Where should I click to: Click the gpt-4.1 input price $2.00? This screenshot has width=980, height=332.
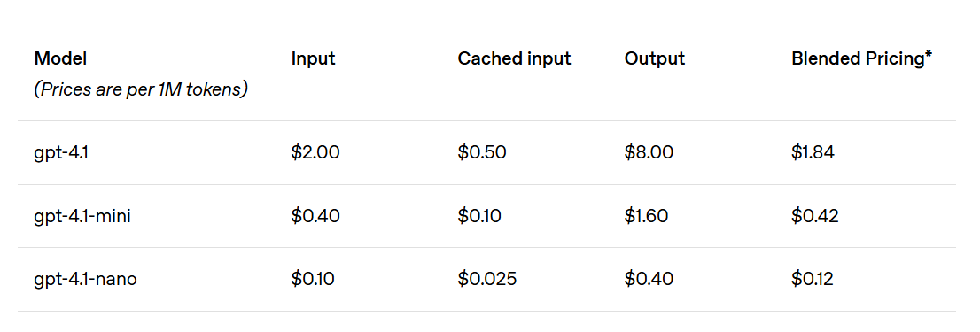coord(315,153)
